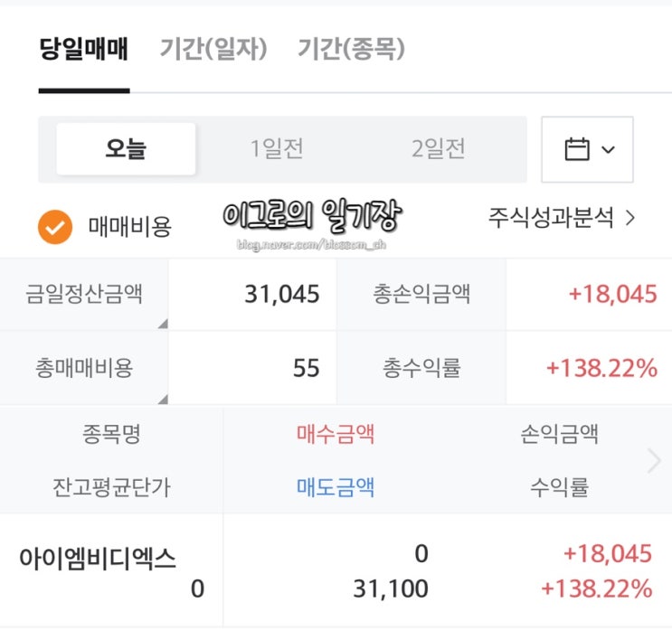This screenshot has height=631, width=672.
Task: Sort by the 매도금액 column header
Action: [x=336, y=488]
